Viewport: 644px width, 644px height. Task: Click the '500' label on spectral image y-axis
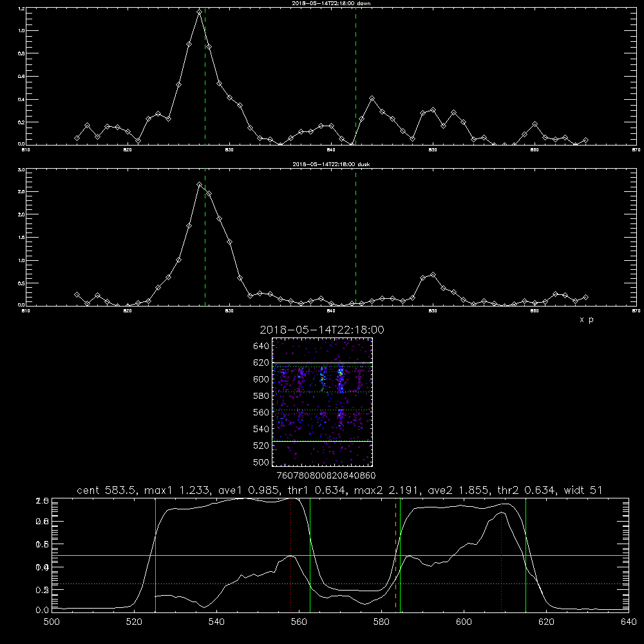[x=261, y=462]
